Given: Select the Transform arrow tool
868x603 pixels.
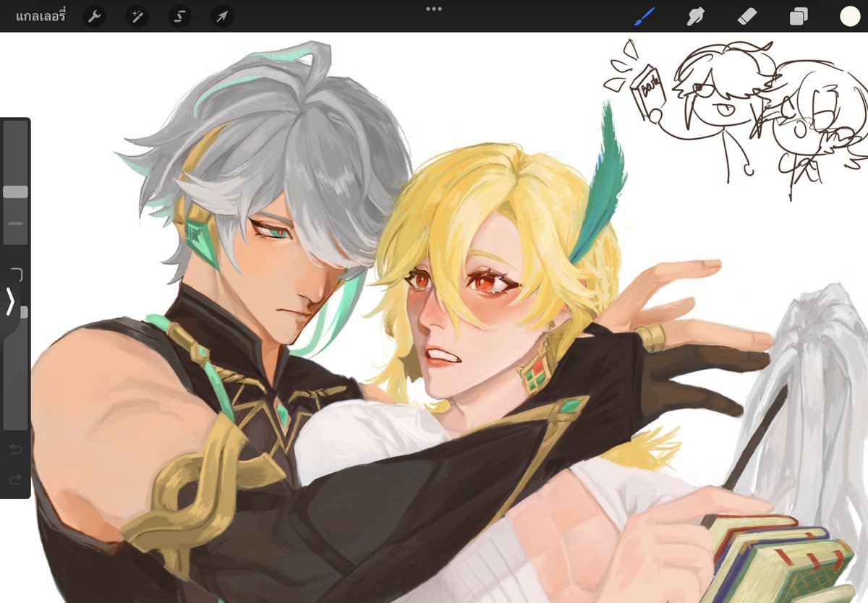Looking at the screenshot, I should (222, 16).
